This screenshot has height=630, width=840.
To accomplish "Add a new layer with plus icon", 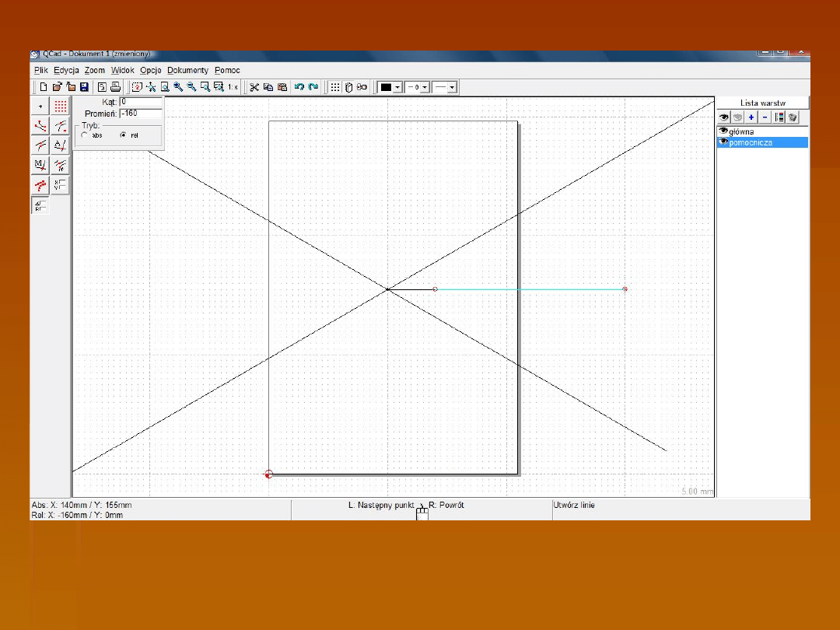I will pos(751,117).
